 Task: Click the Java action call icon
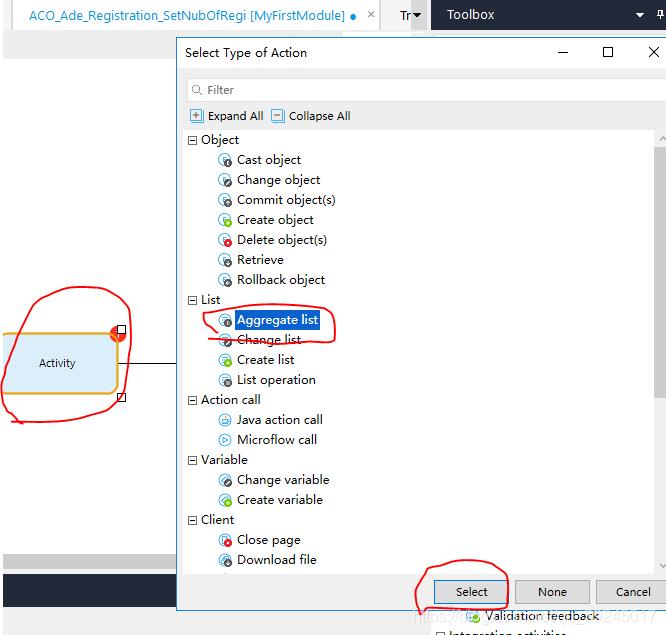tap(225, 420)
